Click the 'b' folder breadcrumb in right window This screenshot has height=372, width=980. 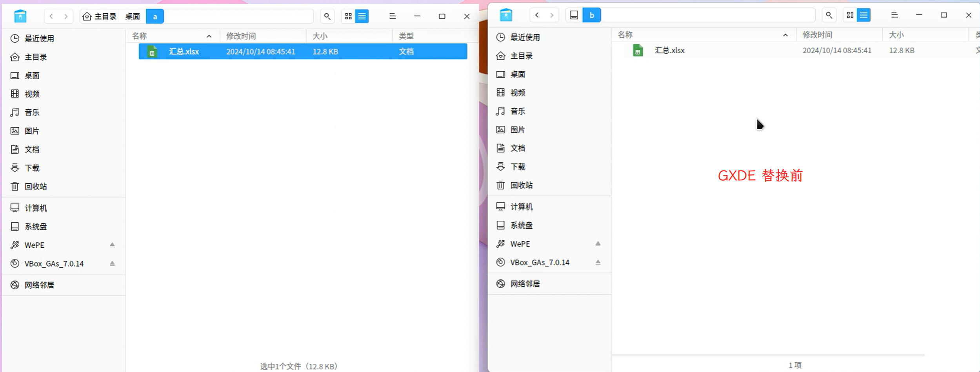[592, 15]
